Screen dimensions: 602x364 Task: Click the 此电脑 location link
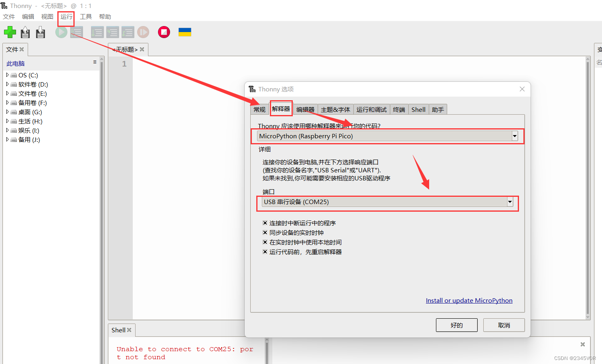click(16, 63)
